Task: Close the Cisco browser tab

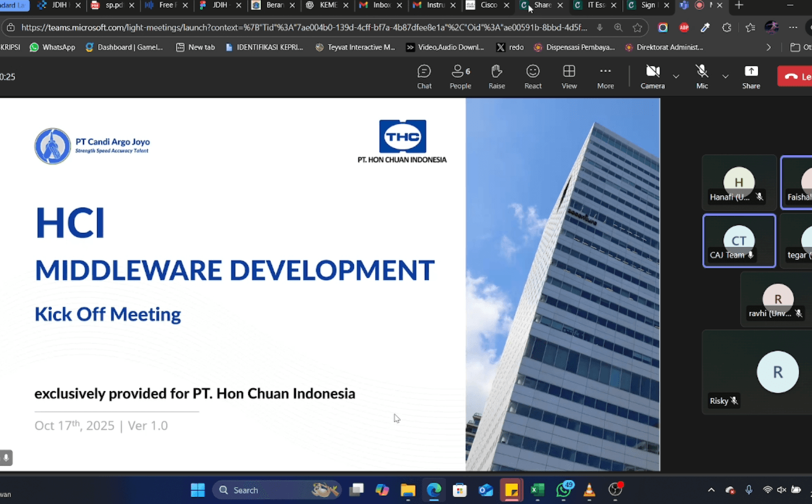Action: (x=506, y=5)
